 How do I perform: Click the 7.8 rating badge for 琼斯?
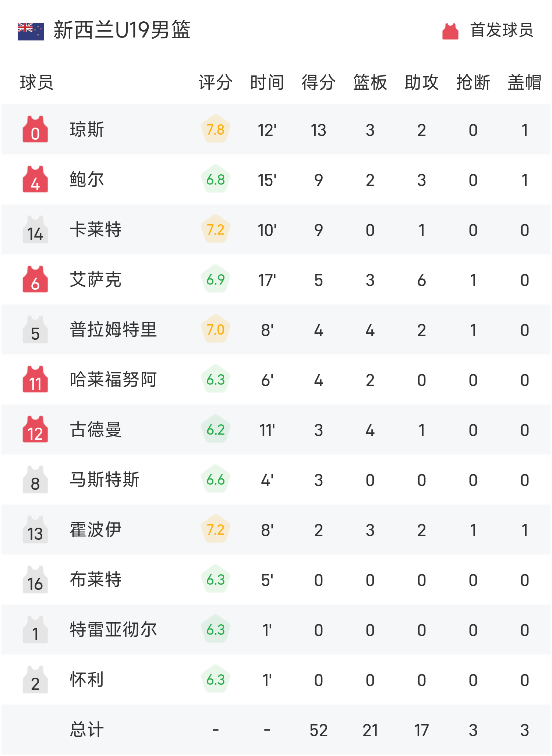[x=216, y=129]
